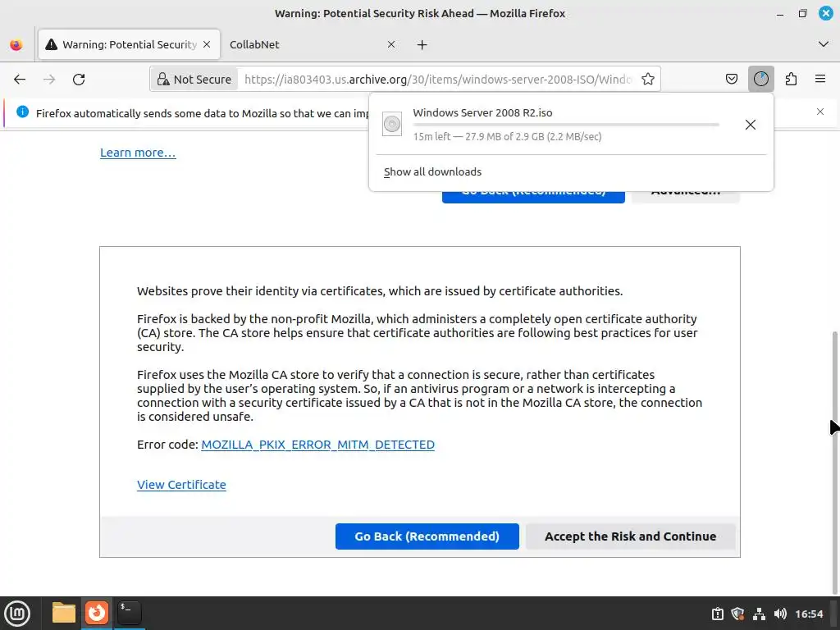Open Firefox View pinned button
The width and height of the screenshot is (840, 630).
point(16,45)
